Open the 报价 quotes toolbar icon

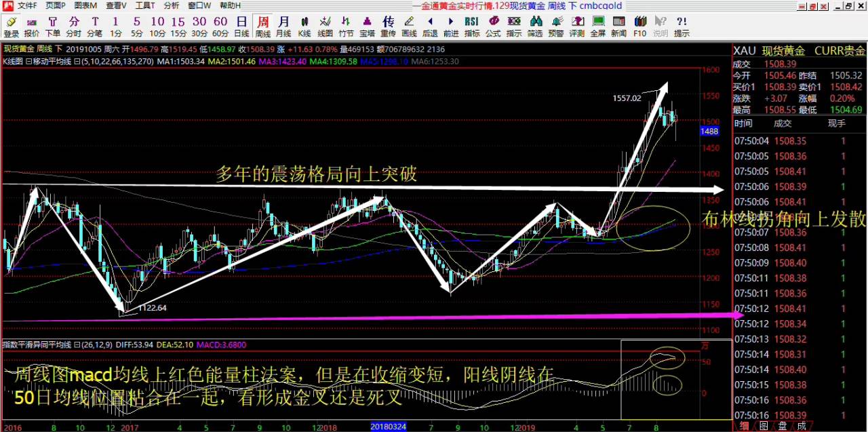pos(32,26)
